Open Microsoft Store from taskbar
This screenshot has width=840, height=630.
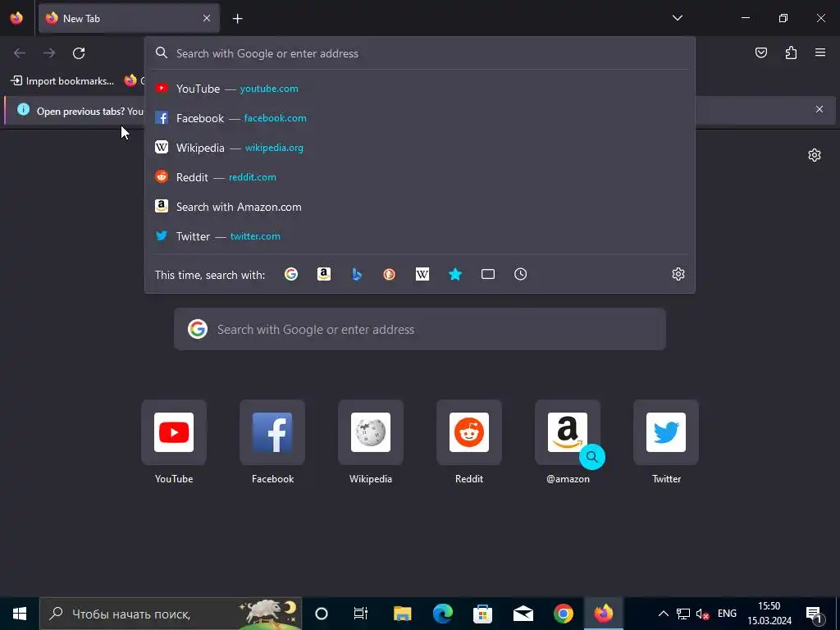coord(482,614)
